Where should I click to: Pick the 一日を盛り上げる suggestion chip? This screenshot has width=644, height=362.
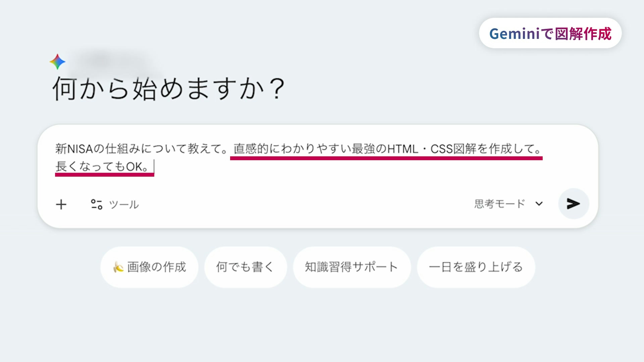(x=476, y=267)
